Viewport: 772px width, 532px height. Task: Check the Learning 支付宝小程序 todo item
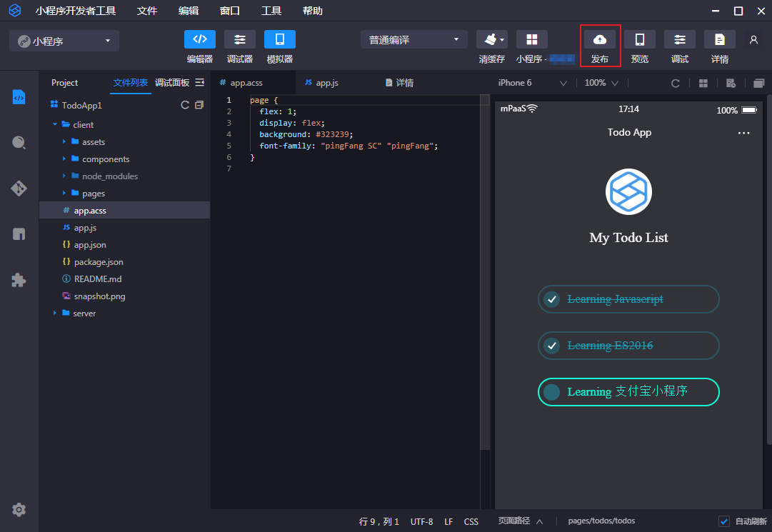point(552,392)
